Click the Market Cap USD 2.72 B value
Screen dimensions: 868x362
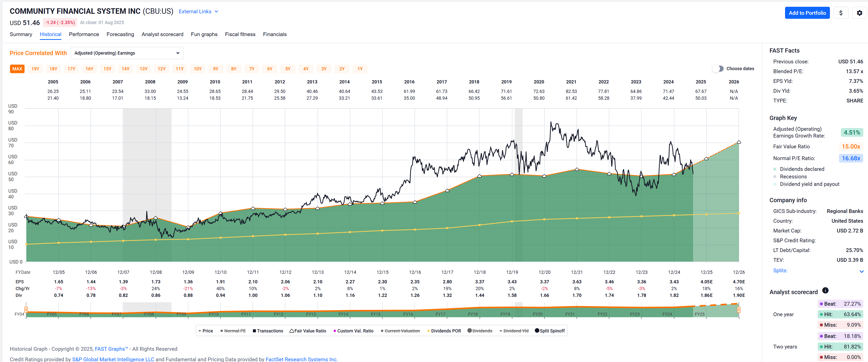pyautogui.click(x=849, y=231)
